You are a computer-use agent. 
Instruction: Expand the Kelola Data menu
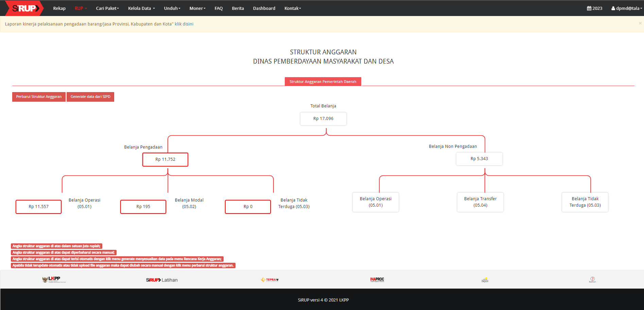pyautogui.click(x=141, y=8)
